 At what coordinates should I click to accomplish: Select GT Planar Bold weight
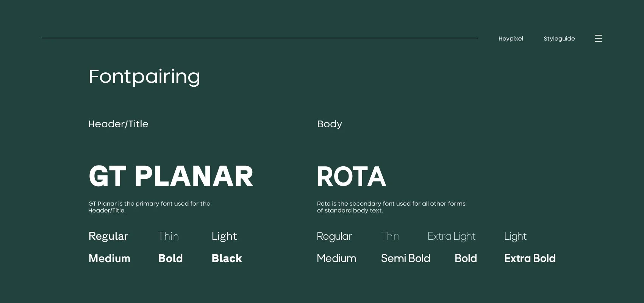[x=170, y=258]
